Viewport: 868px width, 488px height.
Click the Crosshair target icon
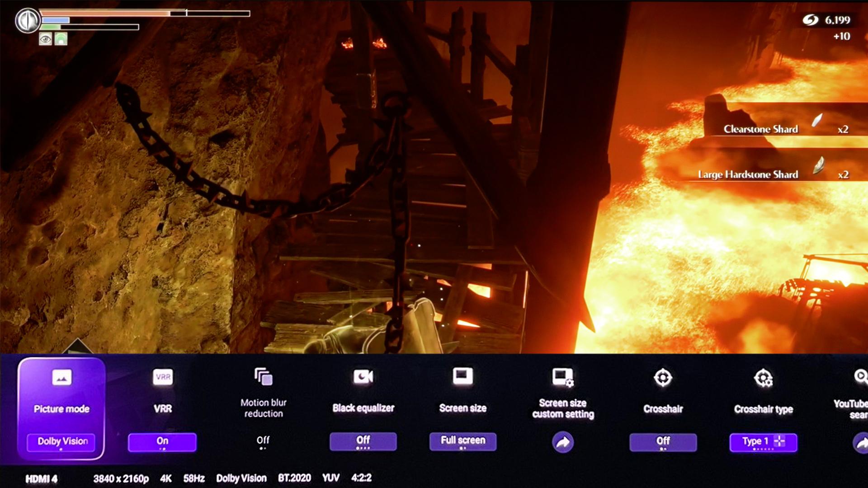[x=663, y=378]
